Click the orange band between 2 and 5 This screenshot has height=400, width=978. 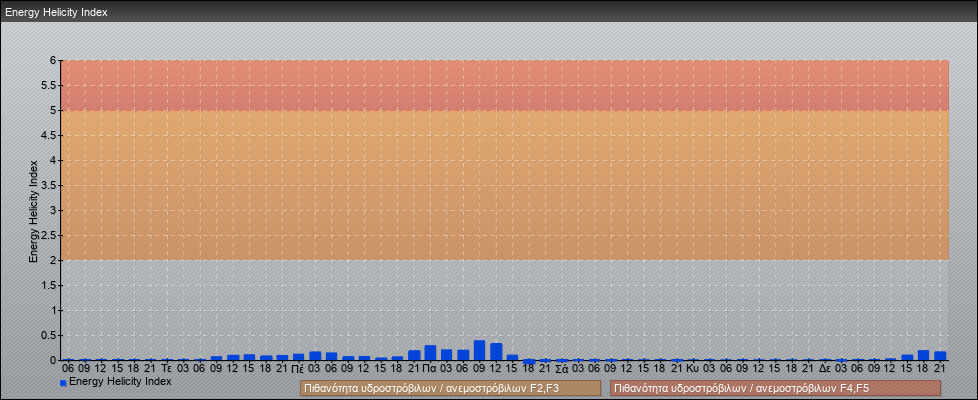click(500, 185)
